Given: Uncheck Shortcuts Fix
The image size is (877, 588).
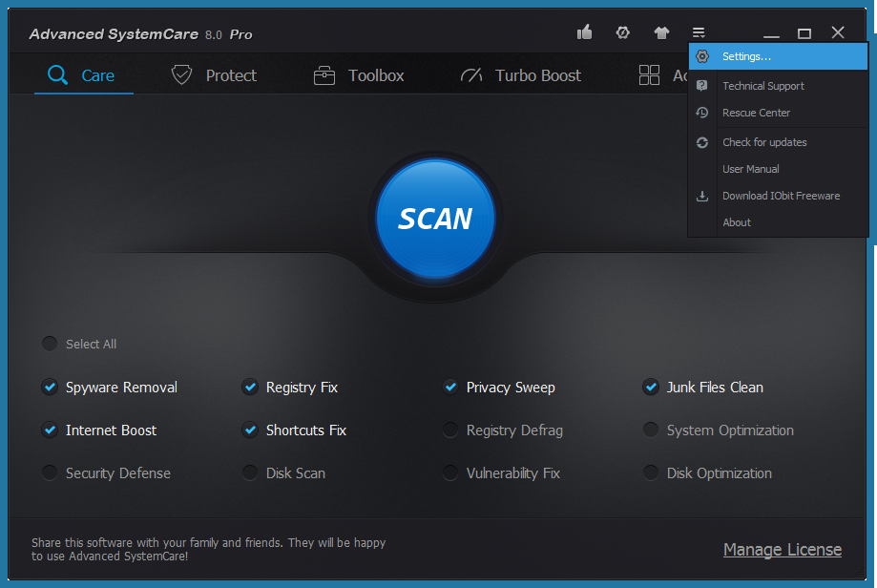Looking at the screenshot, I should (250, 430).
